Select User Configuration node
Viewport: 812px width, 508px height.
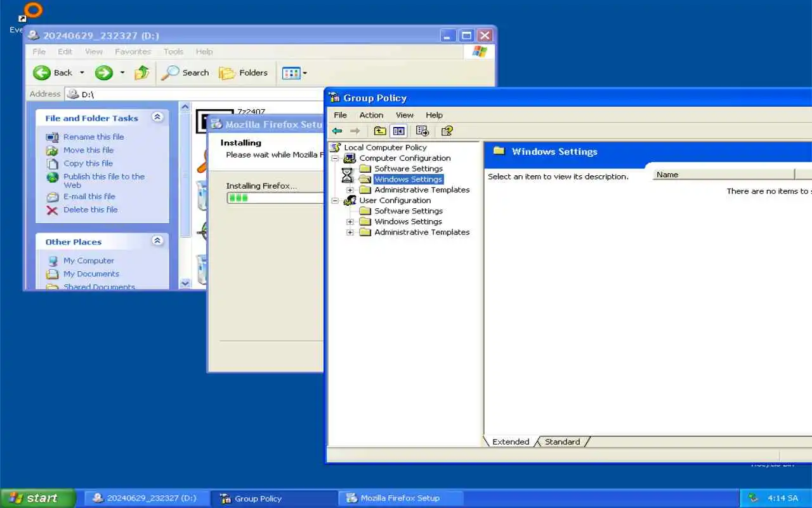click(x=395, y=201)
